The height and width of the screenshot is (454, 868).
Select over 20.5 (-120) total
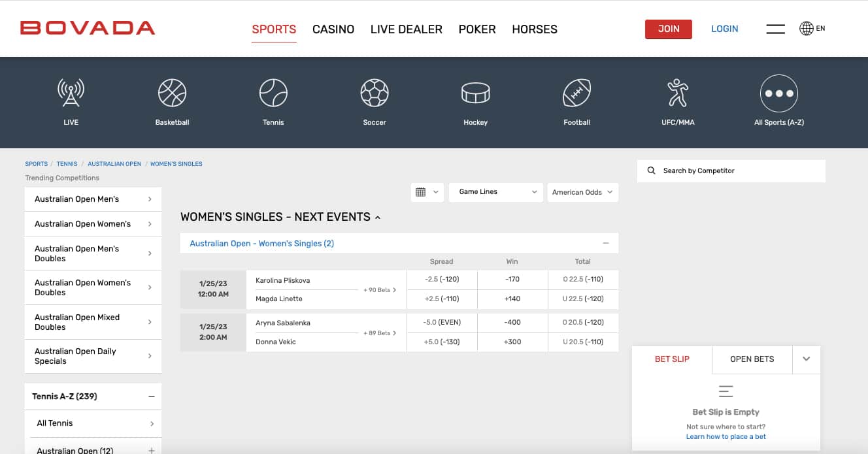pyautogui.click(x=583, y=323)
